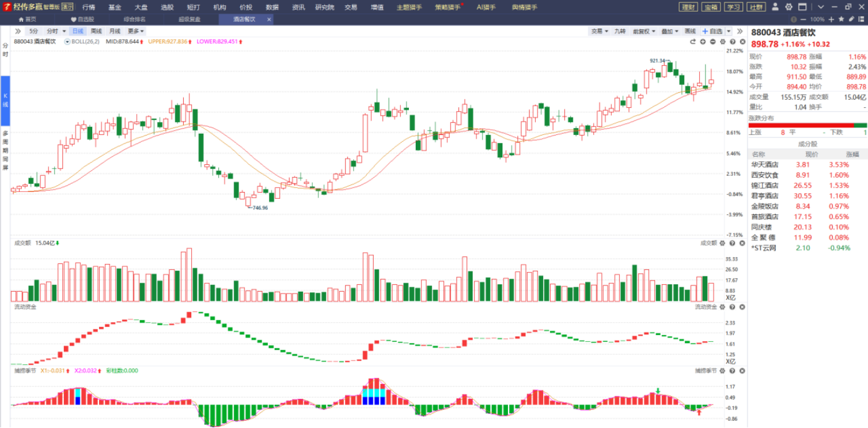Open the 前复权 adjustment dropdown

[x=644, y=31]
